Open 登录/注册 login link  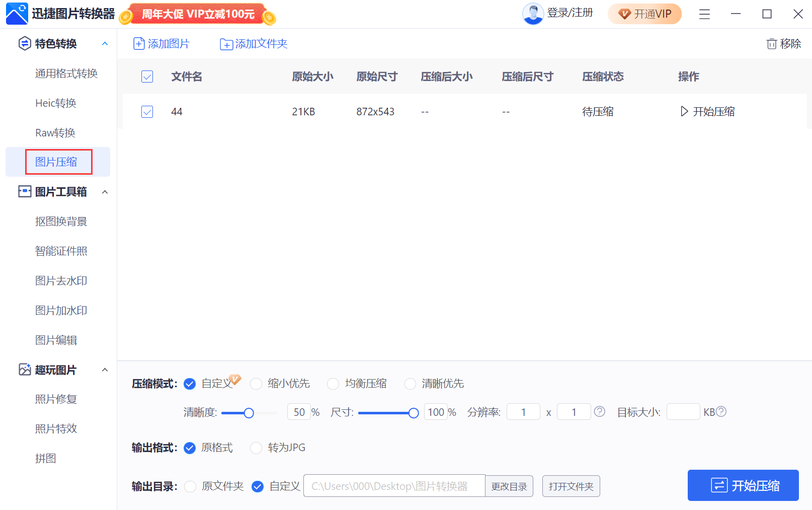pos(570,13)
